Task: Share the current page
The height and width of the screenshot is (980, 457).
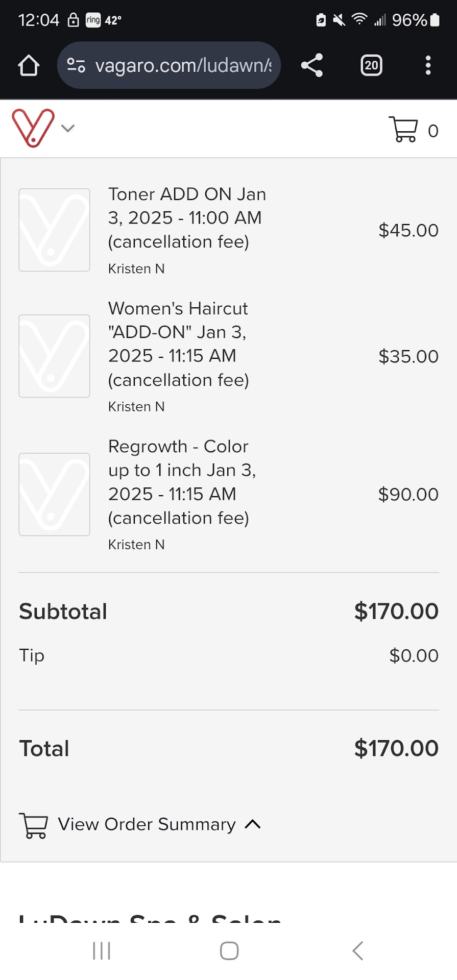Action: (312, 65)
